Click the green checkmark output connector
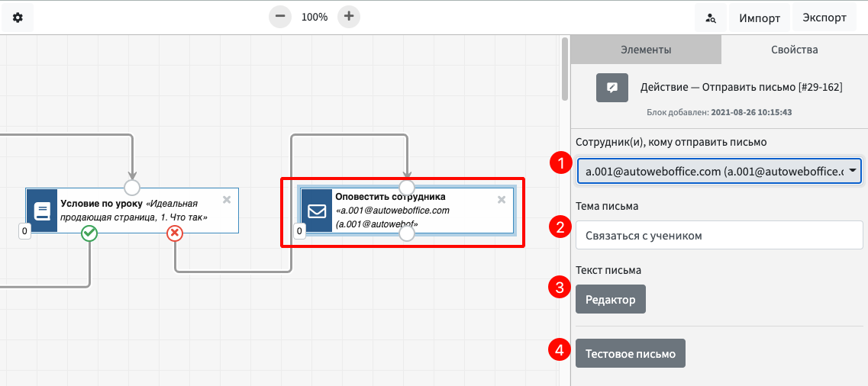This screenshot has height=386, width=868. (89, 233)
